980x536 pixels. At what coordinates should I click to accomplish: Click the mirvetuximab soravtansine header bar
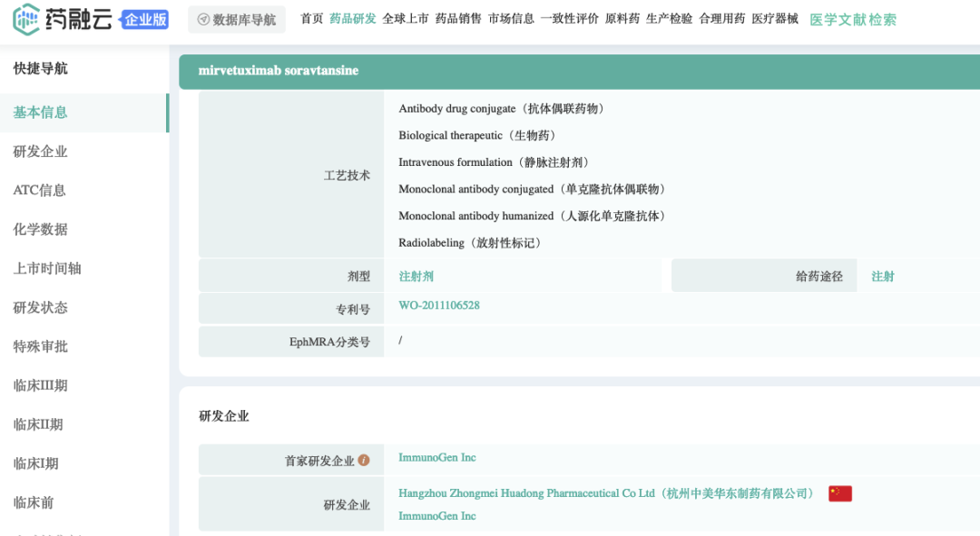579,71
